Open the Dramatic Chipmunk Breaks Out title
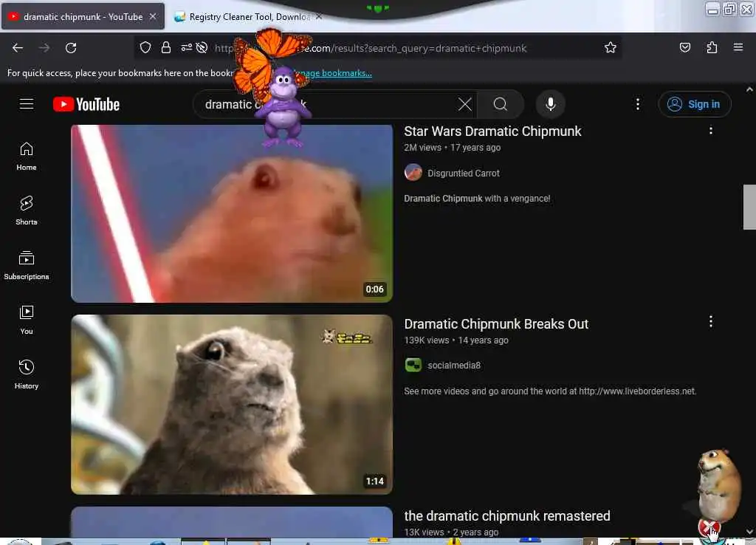The height and width of the screenshot is (545, 756). coord(496,324)
